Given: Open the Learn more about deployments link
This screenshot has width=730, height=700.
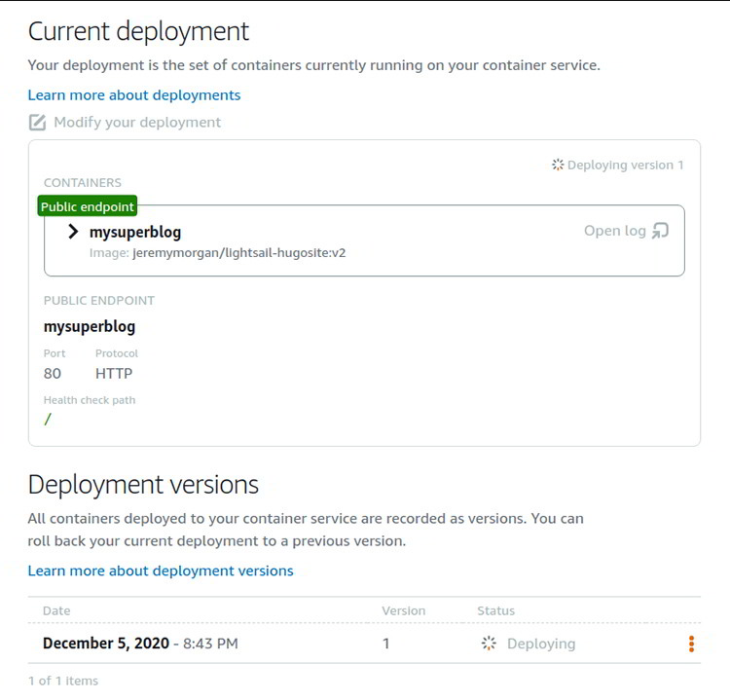Looking at the screenshot, I should pos(134,95).
